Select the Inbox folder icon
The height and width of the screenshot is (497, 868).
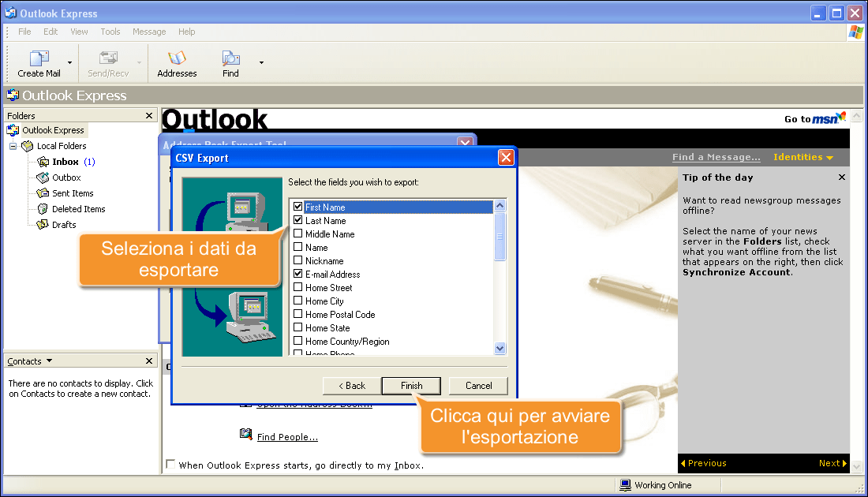[x=43, y=162]
